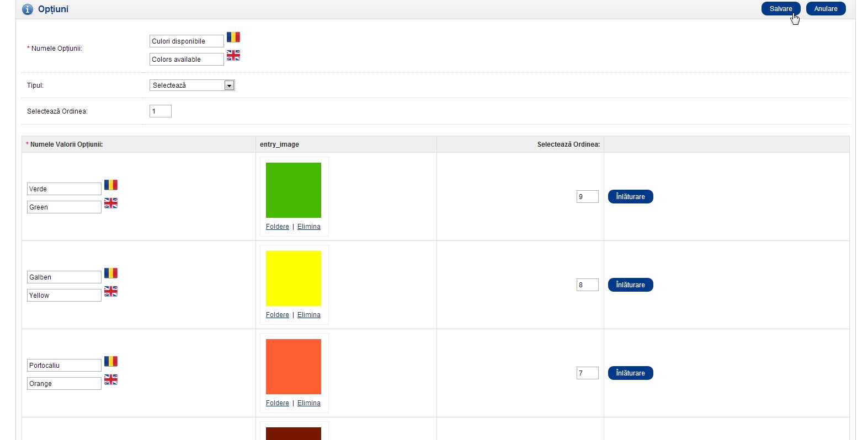The width and height of the screenshot is (868, 440).
Task: Select the green color swatch image
Action: (x=293, y=190)
